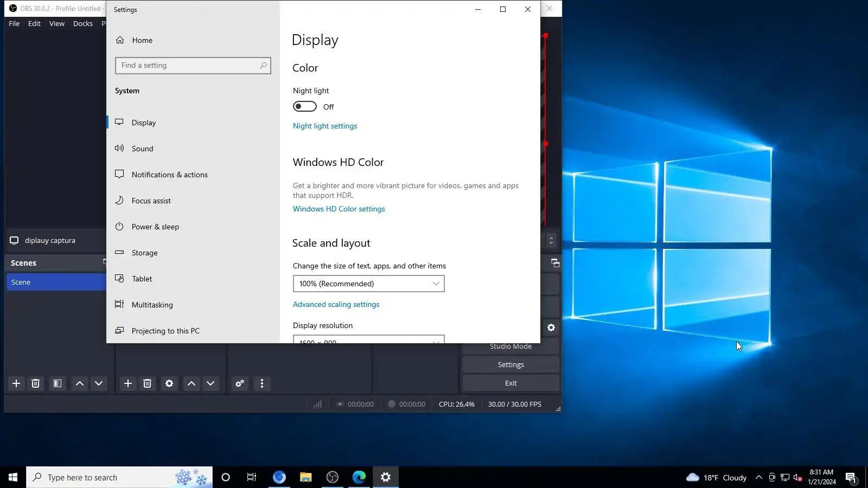Open the Windows Start menu

[13, 477]
